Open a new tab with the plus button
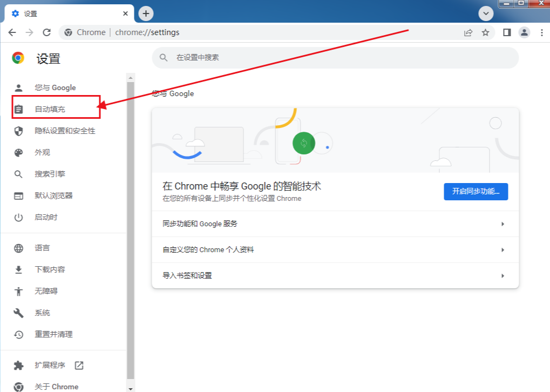Viewport: 550px width, 392px height. click(x=146, y=13)
